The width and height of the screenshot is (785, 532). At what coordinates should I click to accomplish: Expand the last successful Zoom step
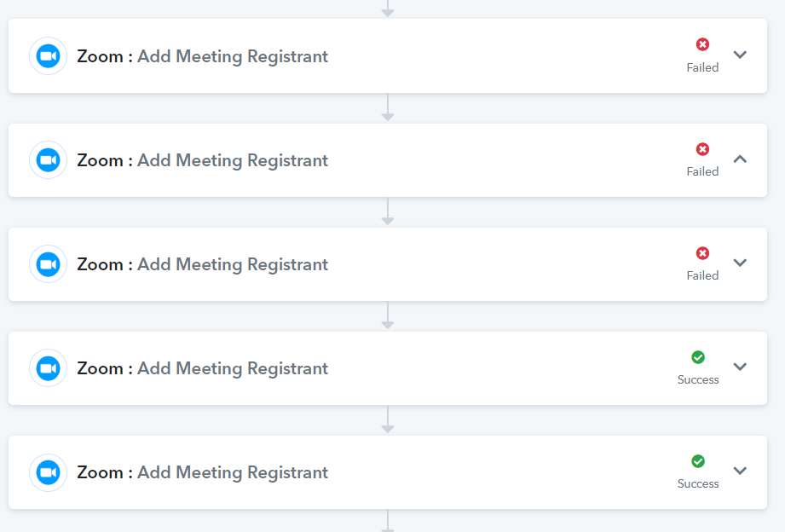(740, 471)
